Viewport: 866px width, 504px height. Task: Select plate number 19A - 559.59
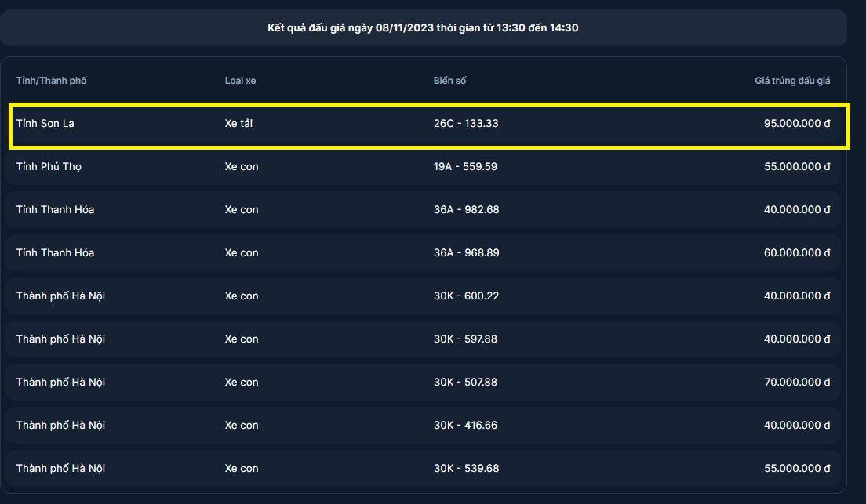tap(465, 167)
